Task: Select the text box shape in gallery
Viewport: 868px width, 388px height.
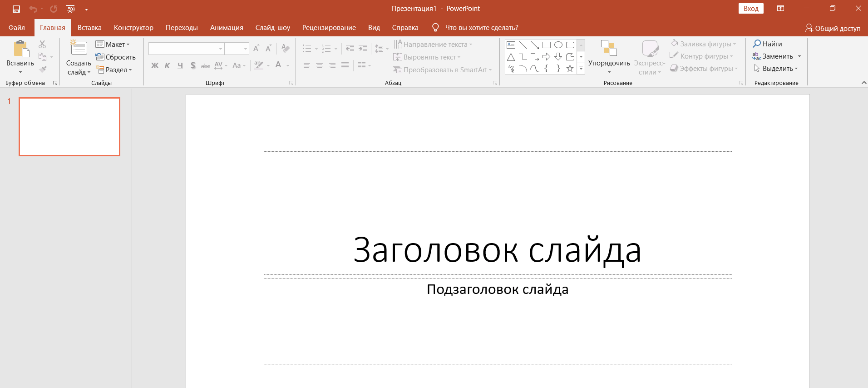Action: pyautogui.click(x=511, y=45)
